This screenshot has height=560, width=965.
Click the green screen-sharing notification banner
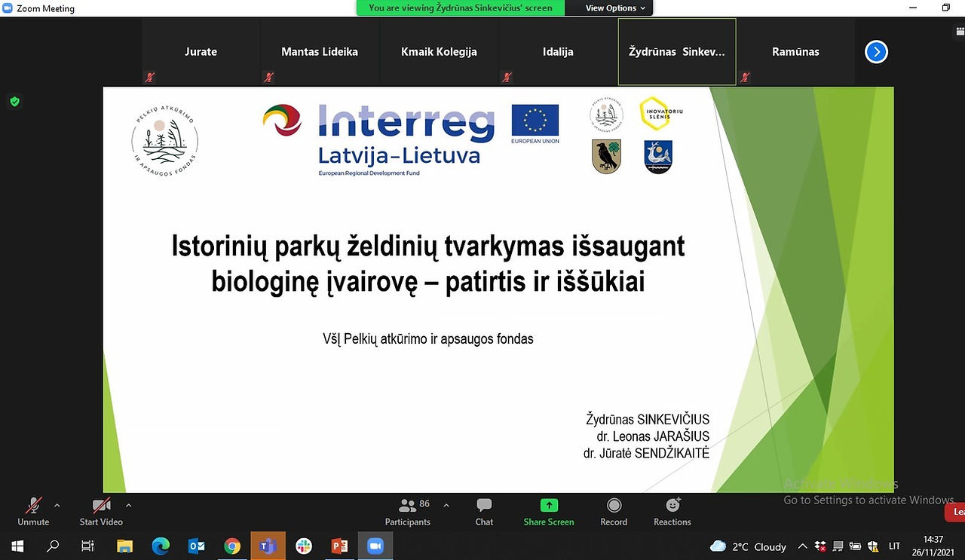(x=461, y=8)
